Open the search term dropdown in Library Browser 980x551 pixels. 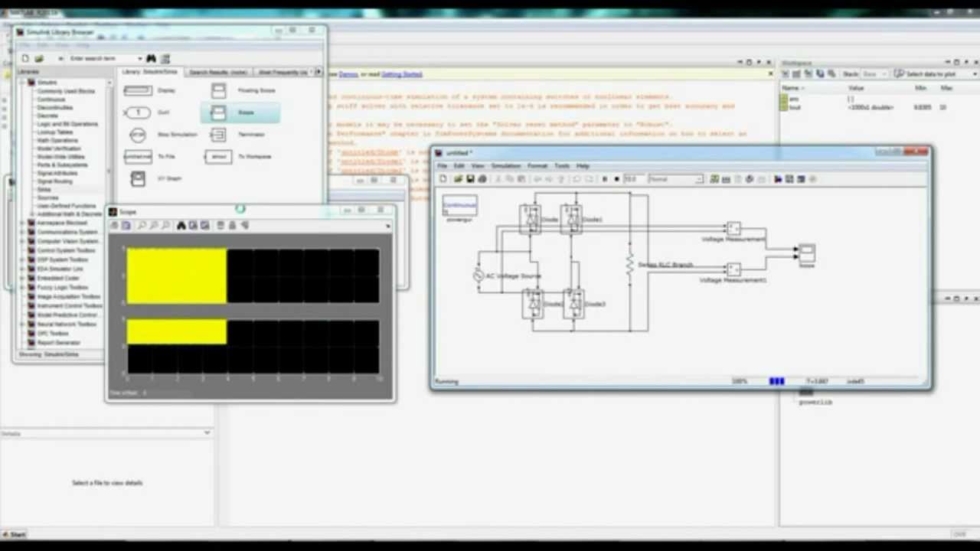[x=140, y=58]
